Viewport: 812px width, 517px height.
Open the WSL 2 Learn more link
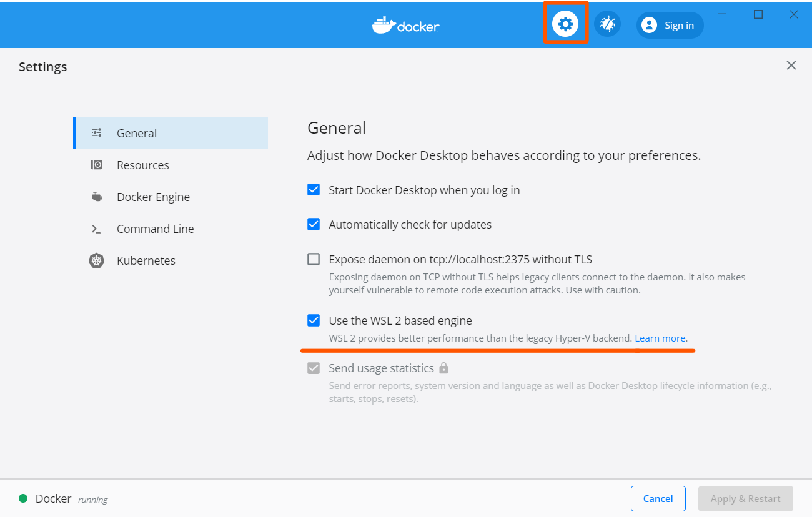point(660,338)
